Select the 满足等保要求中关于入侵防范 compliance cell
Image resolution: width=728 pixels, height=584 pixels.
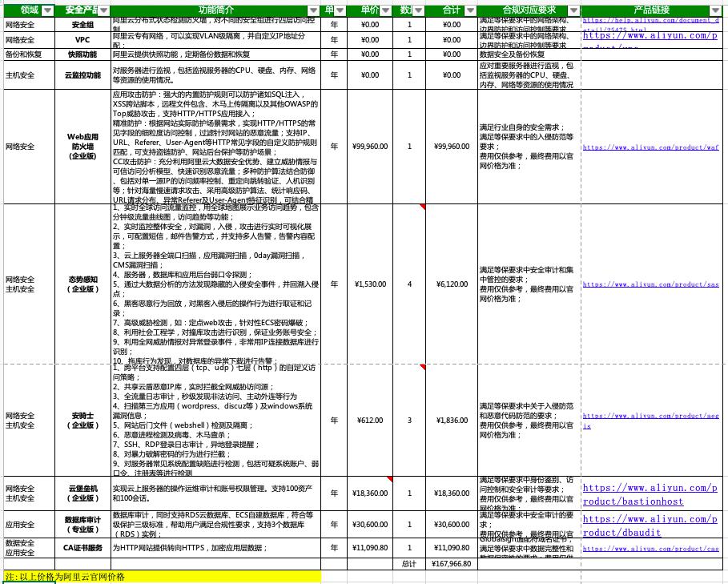point(529,420)
